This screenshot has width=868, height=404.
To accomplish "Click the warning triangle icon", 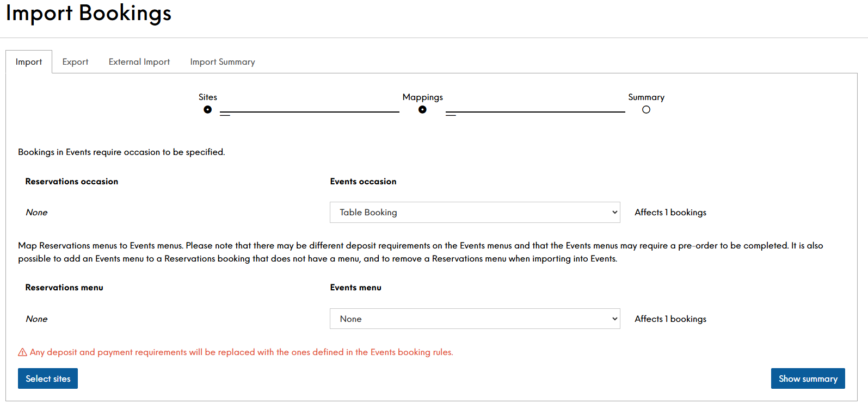I will click(x=22, y=352).
